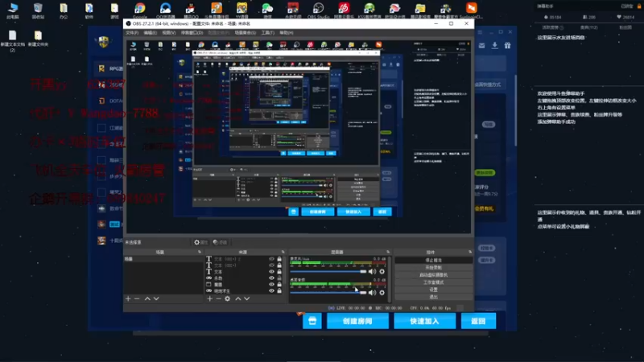This screenshot has height=362, width=644.
Task: Move the source up in Sources panel
Action: (237, 298)
